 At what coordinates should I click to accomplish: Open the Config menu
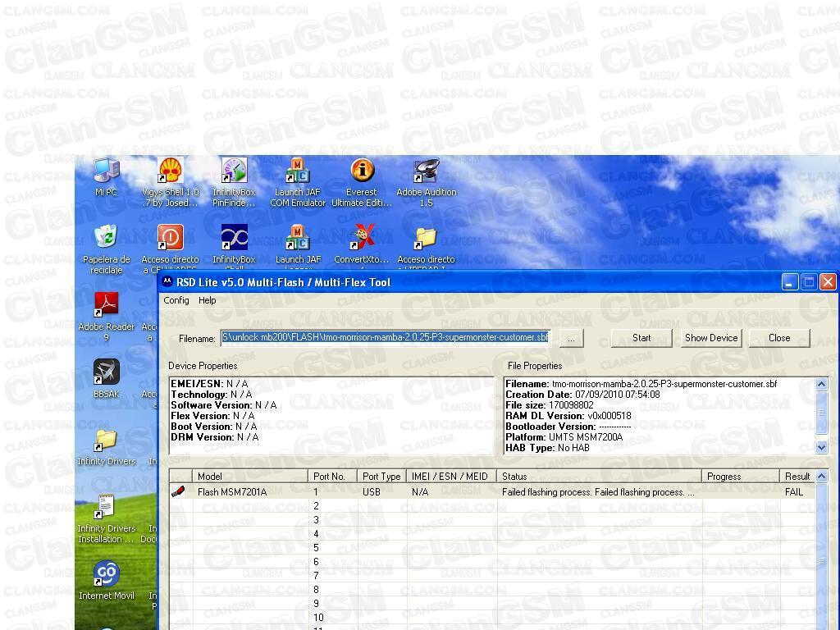click(176, 300)
